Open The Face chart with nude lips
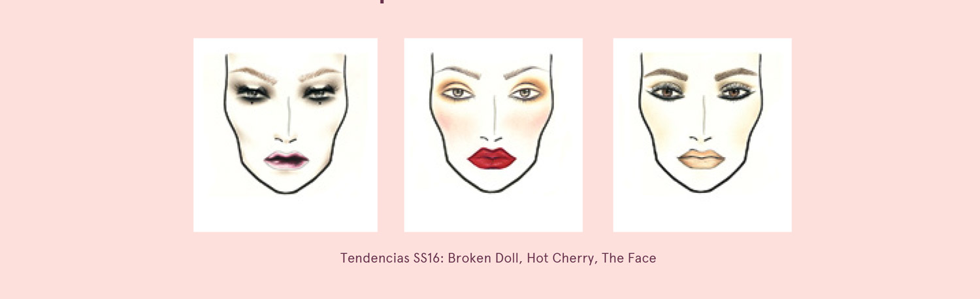980x299 pixels. (702, 135)
